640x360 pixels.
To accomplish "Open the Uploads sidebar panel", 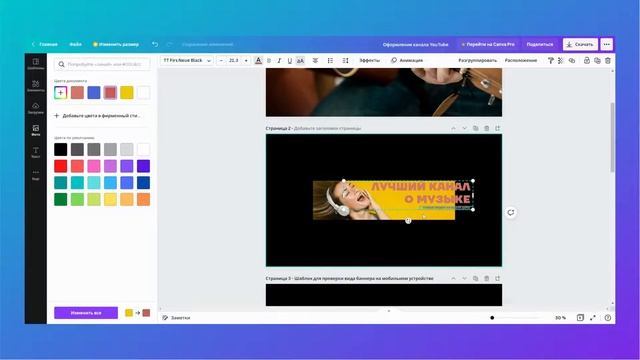I will coord(36,108).
